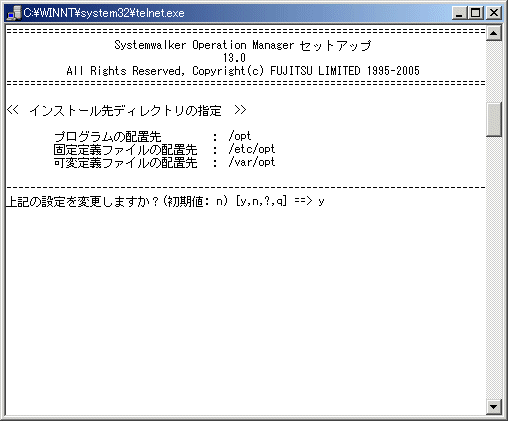Viewport: 508px width, 421px height.
Task: Click the label 可変定義ファイルの配置先
Action: click(125, 163)
